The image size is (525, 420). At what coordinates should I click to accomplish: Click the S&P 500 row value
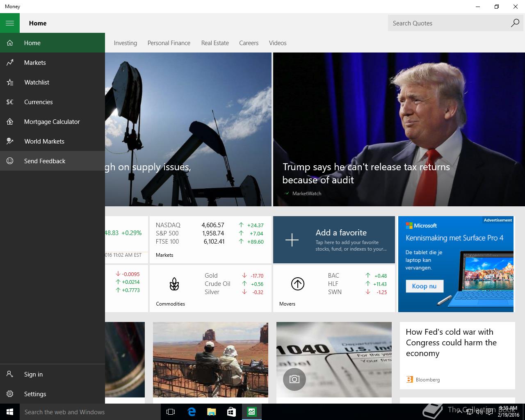tap(212, 233)
